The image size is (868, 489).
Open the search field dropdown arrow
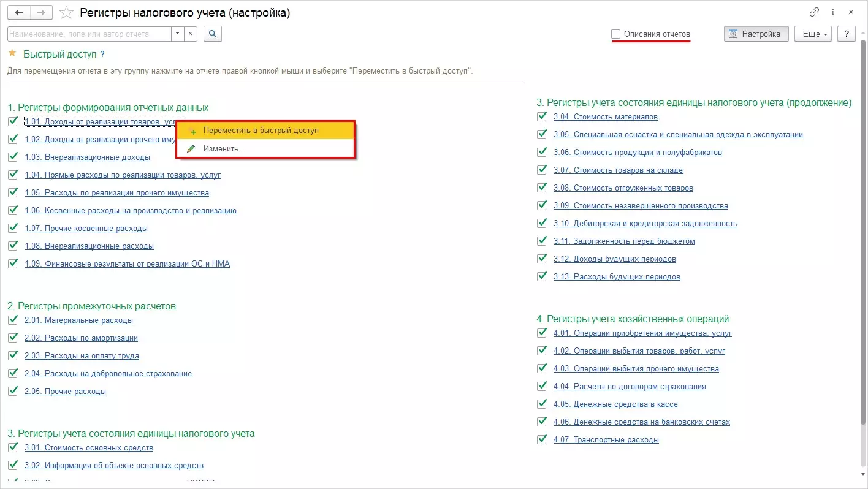click(178, 34)
